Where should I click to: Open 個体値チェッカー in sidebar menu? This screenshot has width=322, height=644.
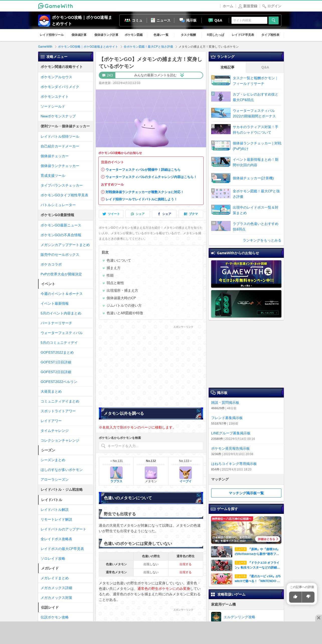point(66,156)
